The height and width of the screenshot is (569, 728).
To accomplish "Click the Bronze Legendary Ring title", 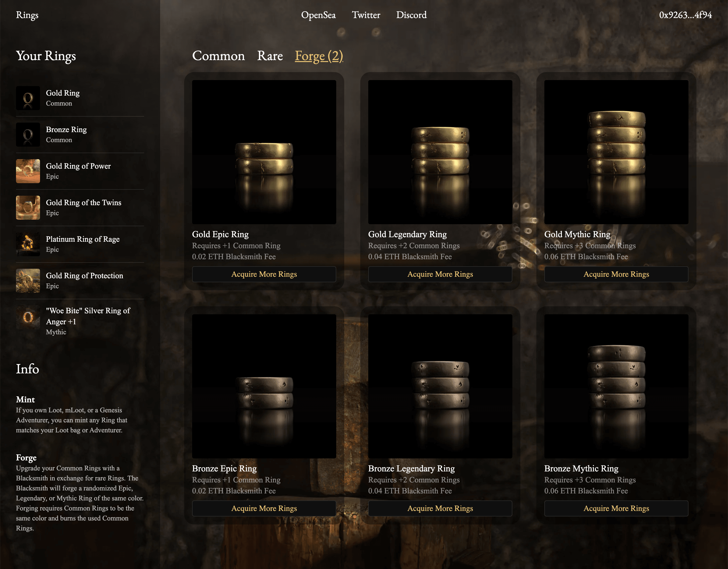I will (x=411, y=469).
